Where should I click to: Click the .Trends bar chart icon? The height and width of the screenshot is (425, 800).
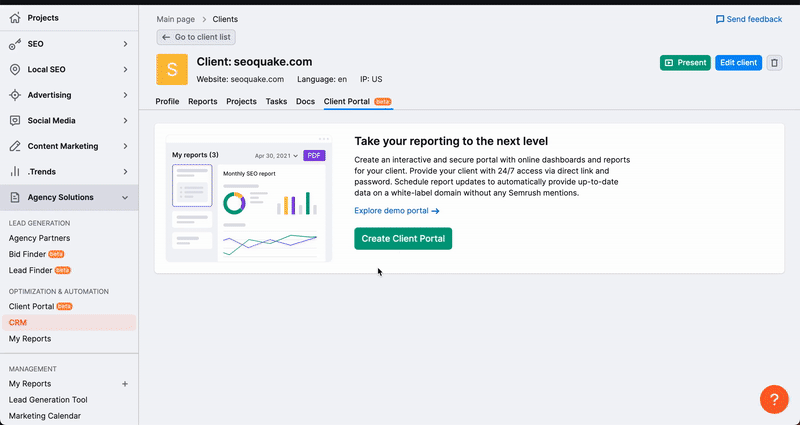click(x=15, y=171)
